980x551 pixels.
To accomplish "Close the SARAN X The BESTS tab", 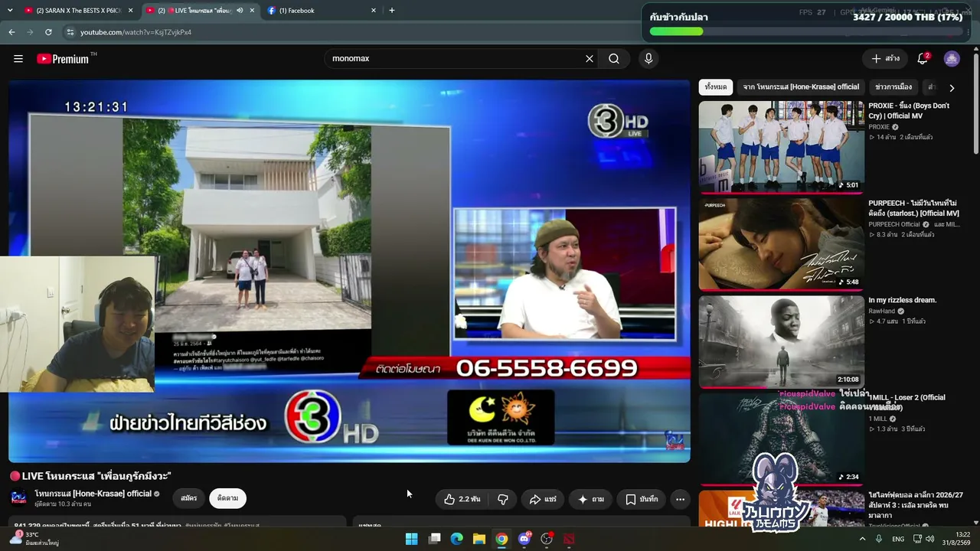I will point(131,11).
